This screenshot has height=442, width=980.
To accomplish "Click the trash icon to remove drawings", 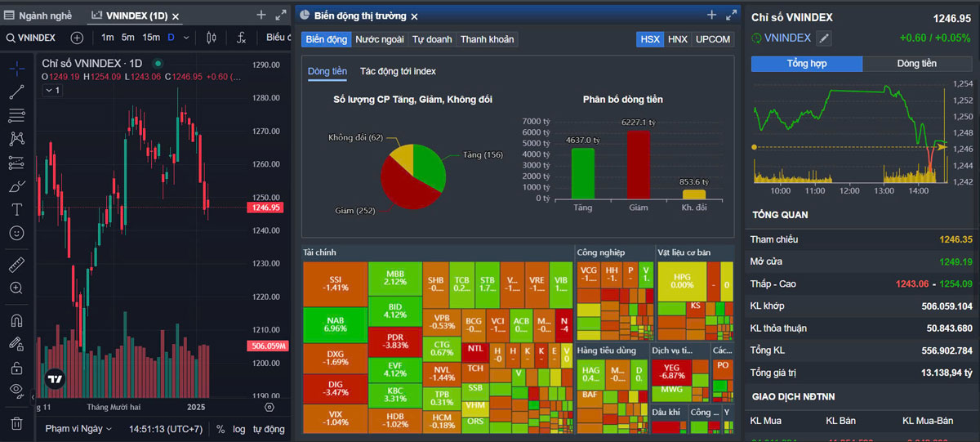I will click(x=16, y=423).
